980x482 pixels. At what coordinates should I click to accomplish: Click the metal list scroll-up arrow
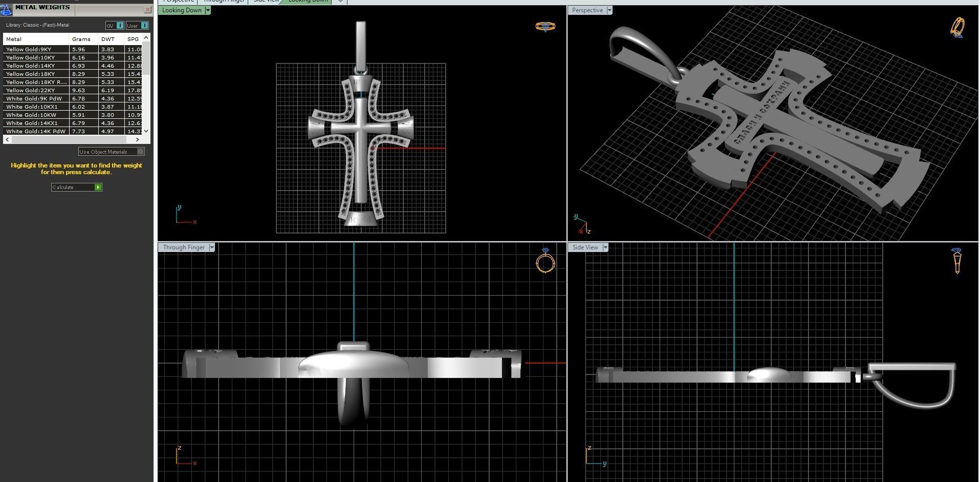tap(146, 37)
